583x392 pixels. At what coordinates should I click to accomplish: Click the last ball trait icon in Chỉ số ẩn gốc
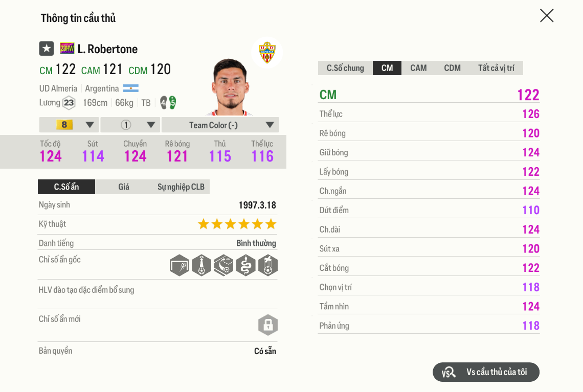(268, 265)
